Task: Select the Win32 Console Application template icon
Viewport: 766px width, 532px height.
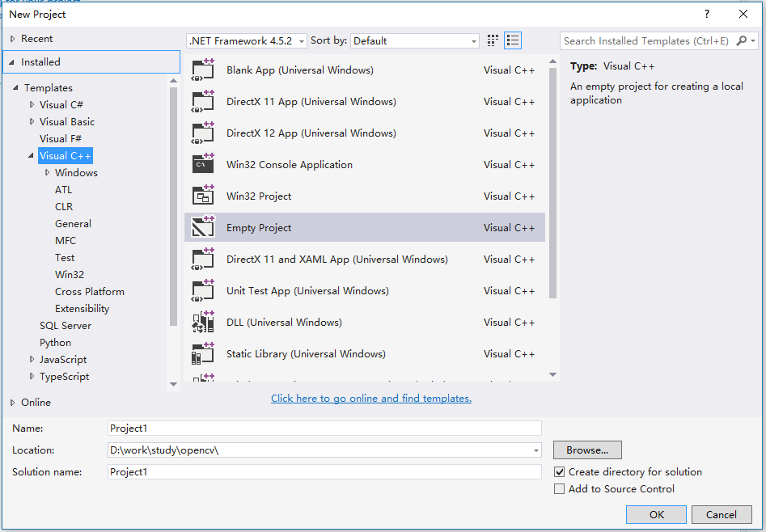Action: (203, 165)
